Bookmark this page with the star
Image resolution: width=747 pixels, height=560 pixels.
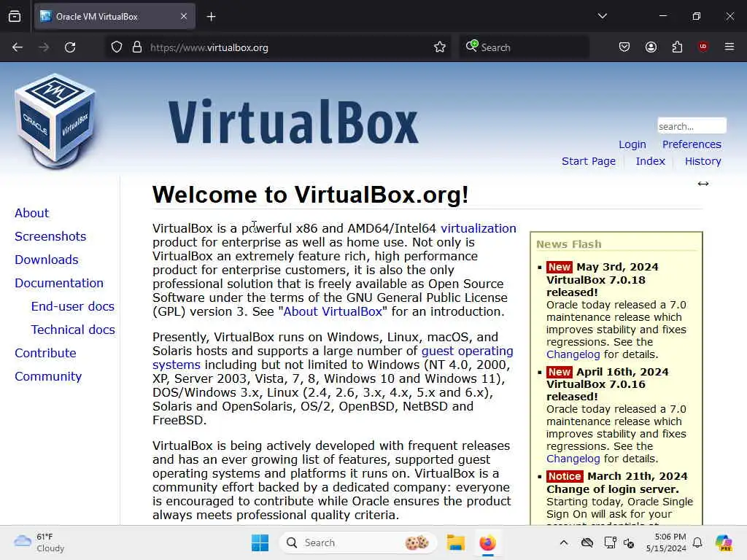click(x=440, y=47)
